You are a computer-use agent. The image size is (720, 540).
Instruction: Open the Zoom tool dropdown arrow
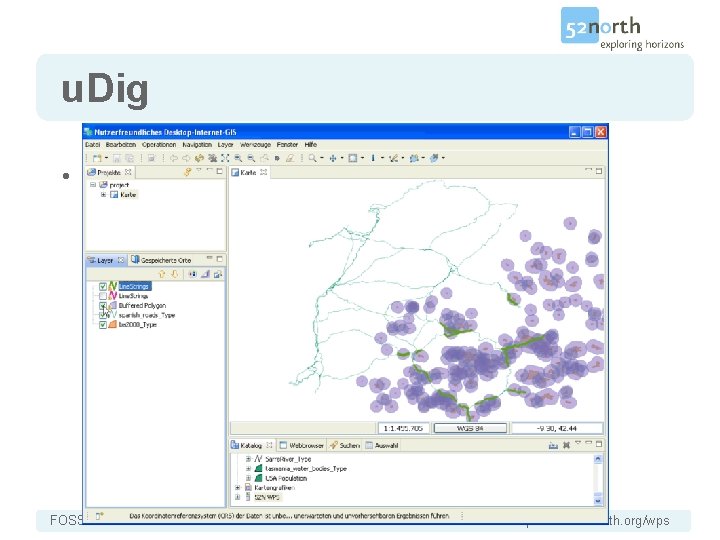point(321,158)
